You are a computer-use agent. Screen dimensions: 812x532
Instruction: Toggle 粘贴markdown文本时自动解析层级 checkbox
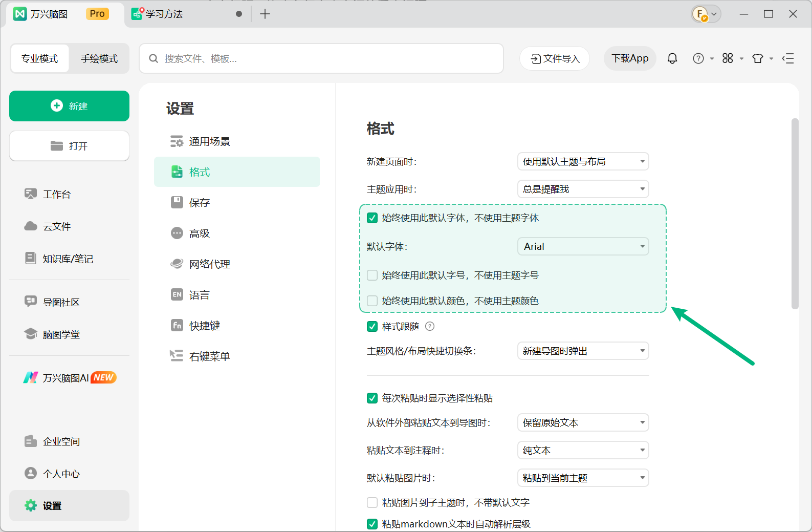372,524
